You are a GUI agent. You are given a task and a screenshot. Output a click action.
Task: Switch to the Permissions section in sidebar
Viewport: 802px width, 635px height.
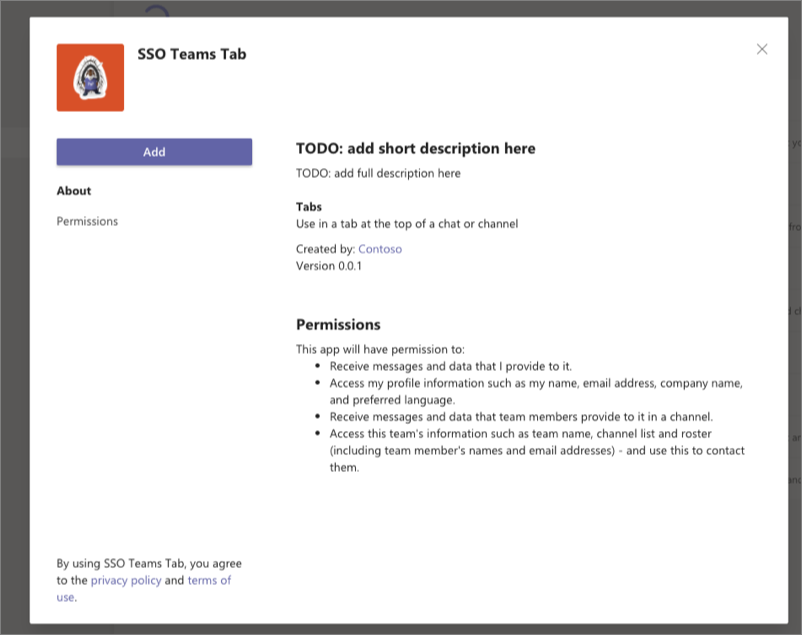pyautogui.click(x=87, y=221)
